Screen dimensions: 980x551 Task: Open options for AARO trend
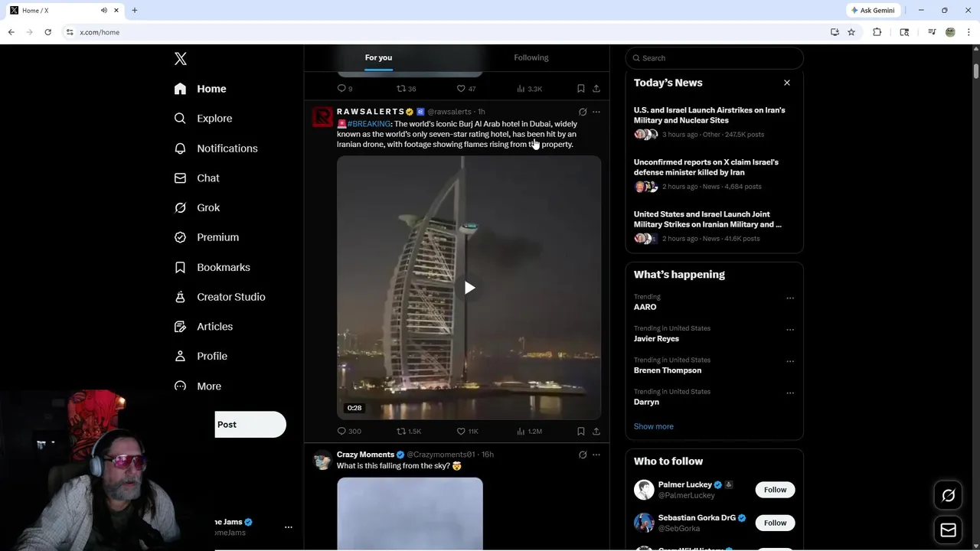tap(790, 298)
